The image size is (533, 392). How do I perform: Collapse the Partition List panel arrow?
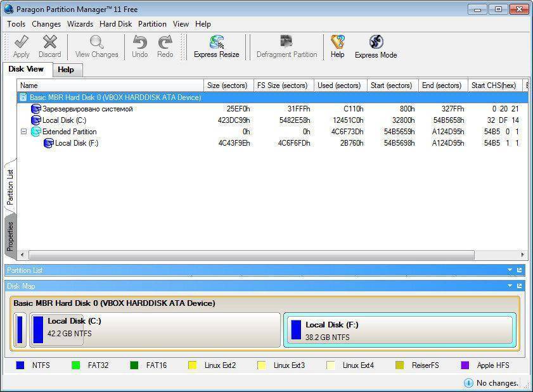coord(510,270)
